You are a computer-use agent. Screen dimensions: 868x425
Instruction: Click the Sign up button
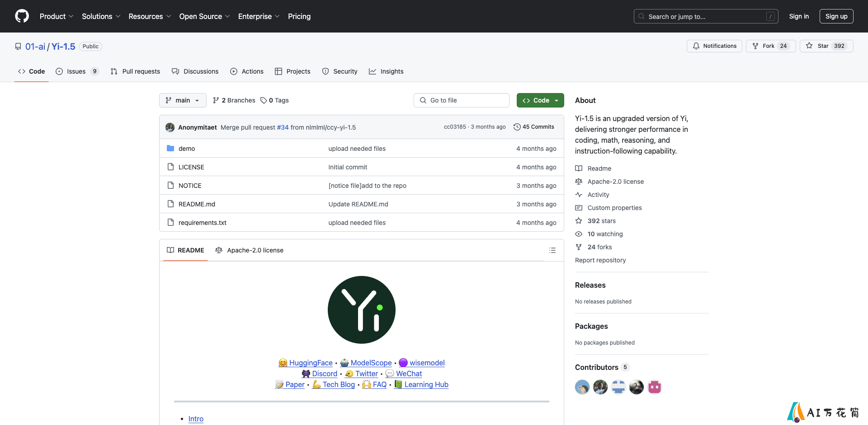point(836,16)
